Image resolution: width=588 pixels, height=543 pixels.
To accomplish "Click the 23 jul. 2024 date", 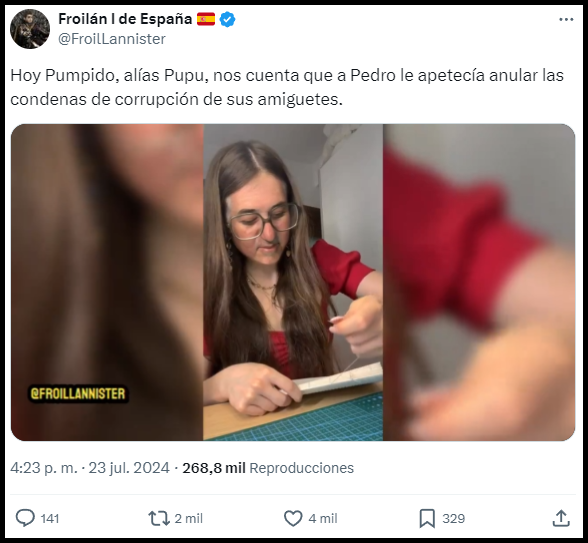I will pyautogui.click(x=129, y=468).
